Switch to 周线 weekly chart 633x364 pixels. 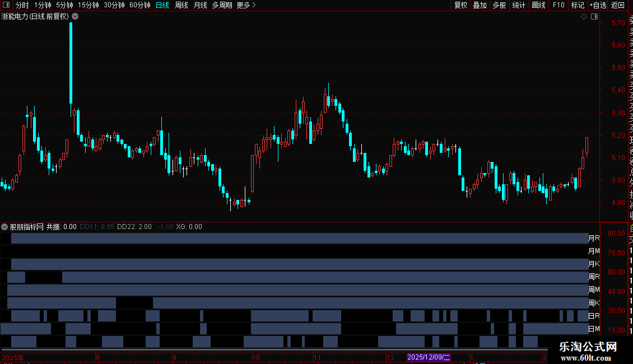181,5
